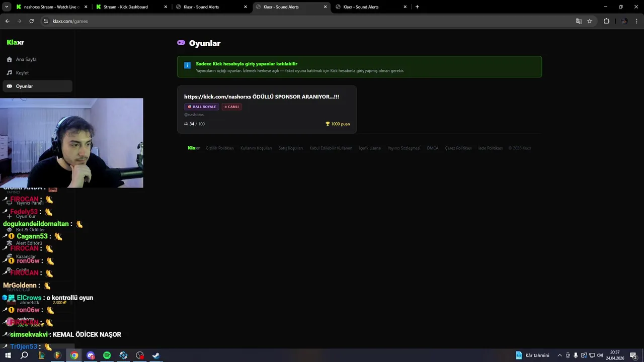Open the Satış Koşulları footer link
The image size is (644, 362).
pos(291,148)
